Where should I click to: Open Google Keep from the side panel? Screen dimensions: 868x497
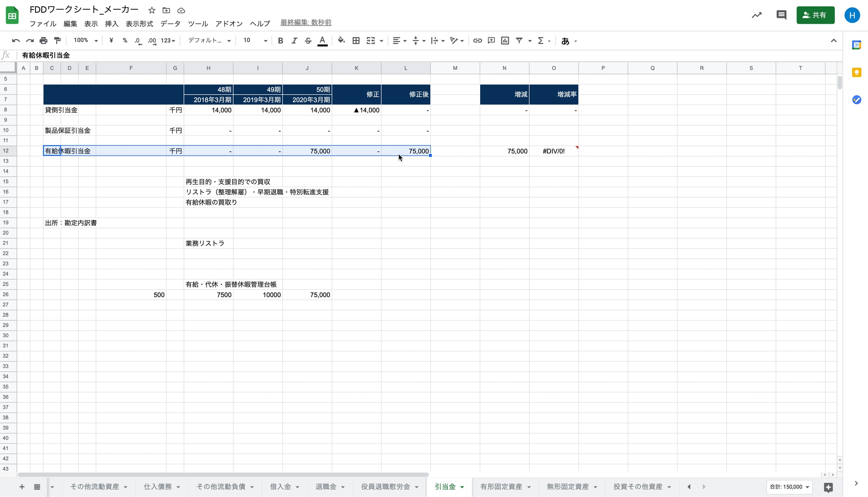[857, 72]
